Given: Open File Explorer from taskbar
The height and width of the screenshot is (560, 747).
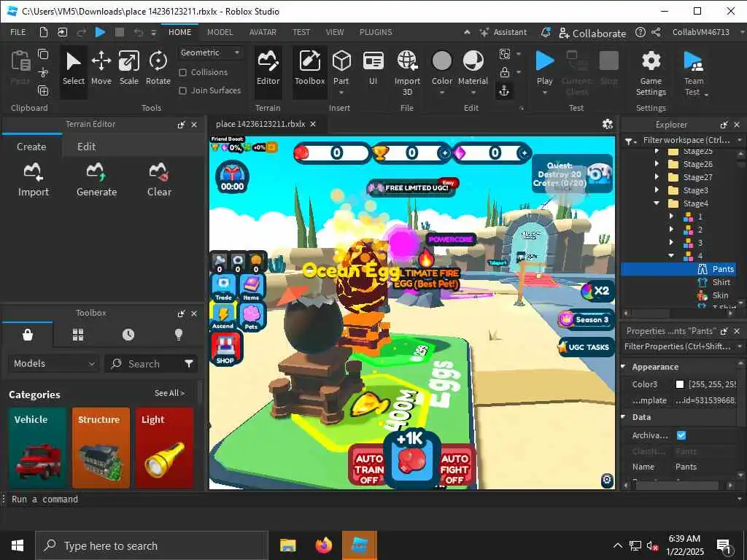Looking at the screenshot, I should [287, 545].
